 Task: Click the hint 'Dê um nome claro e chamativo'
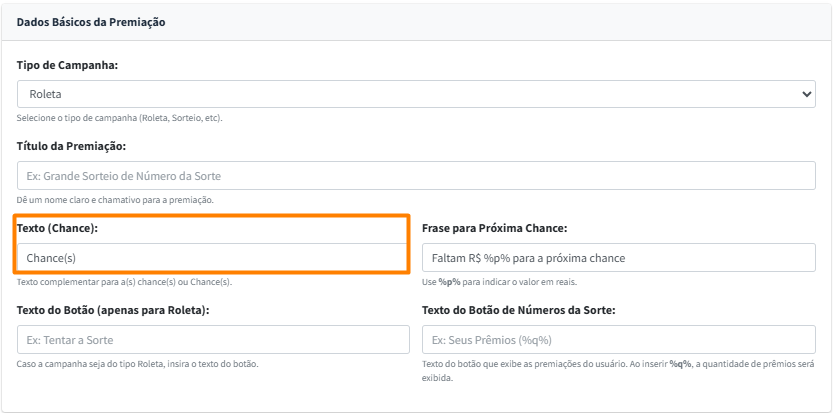[x=115, y=200]
